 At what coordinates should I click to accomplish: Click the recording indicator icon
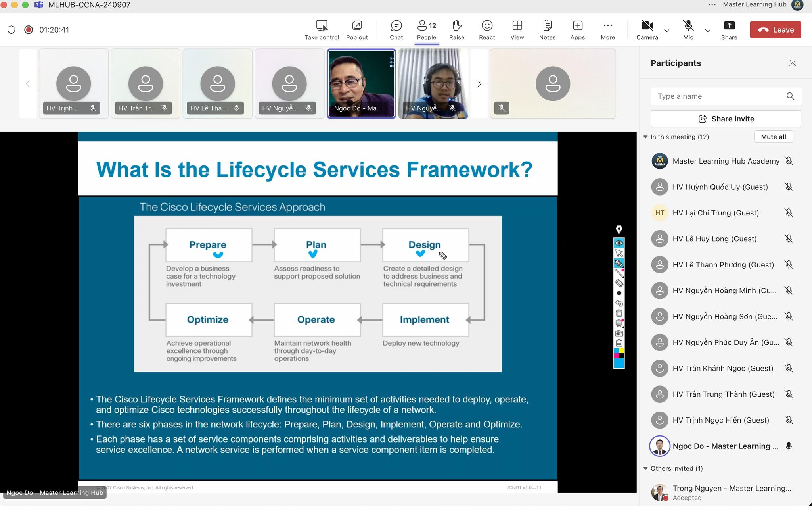pos(29,30)
